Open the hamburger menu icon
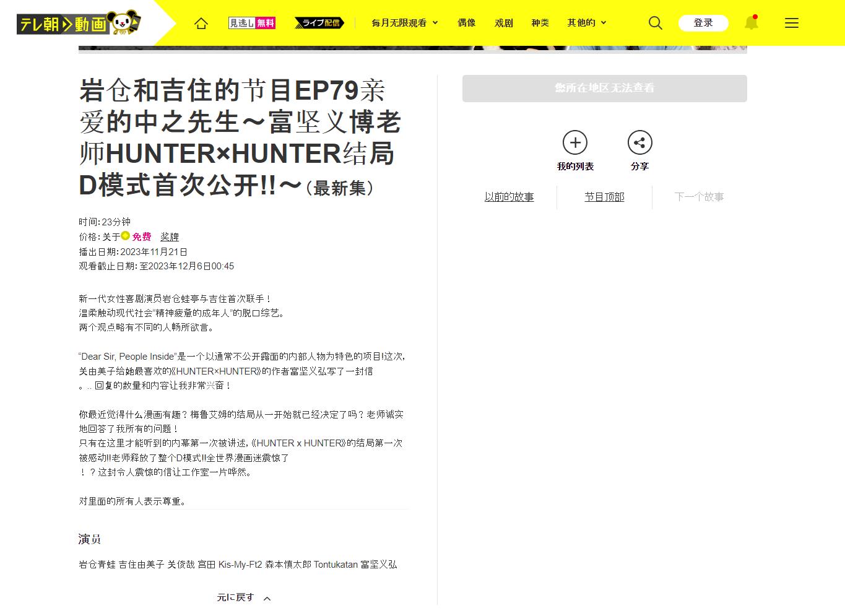 pyautogui.click(x=792, y=23)
